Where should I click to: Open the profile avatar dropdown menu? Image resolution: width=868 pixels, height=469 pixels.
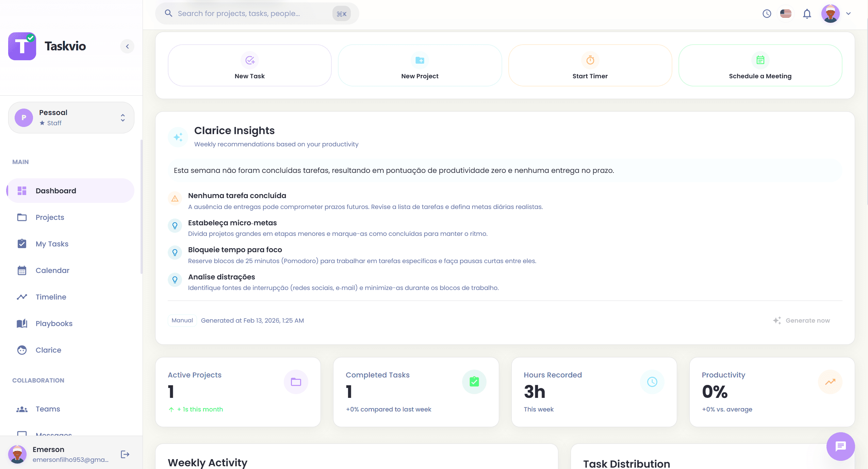click(x=831, y=13)
